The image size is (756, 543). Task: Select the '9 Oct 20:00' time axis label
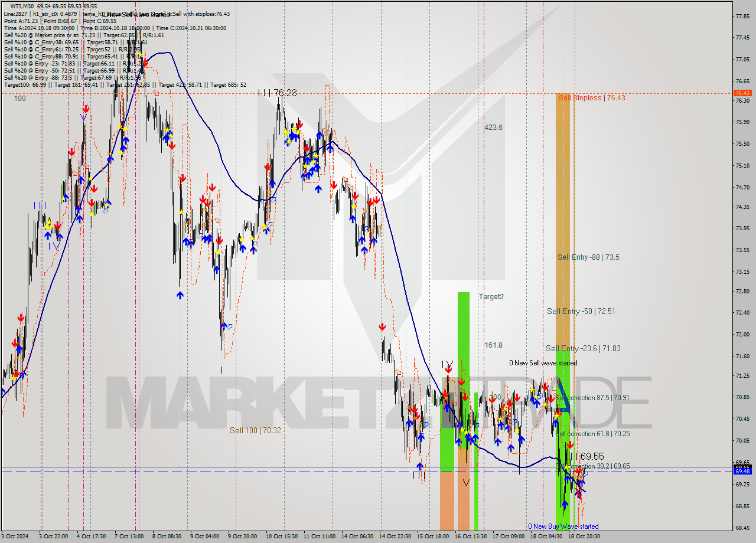242,537
